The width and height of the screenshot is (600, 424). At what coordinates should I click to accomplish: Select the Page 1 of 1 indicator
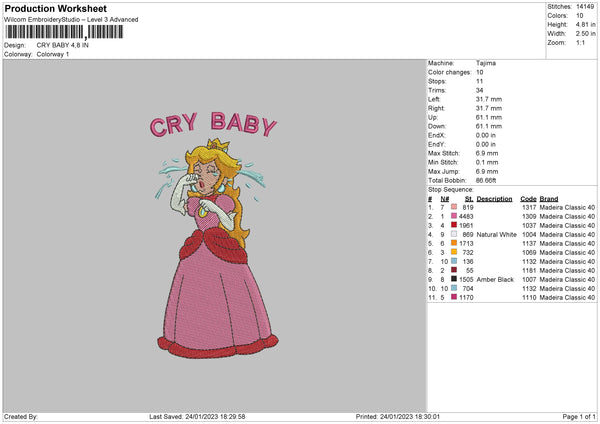pos(579,417)
